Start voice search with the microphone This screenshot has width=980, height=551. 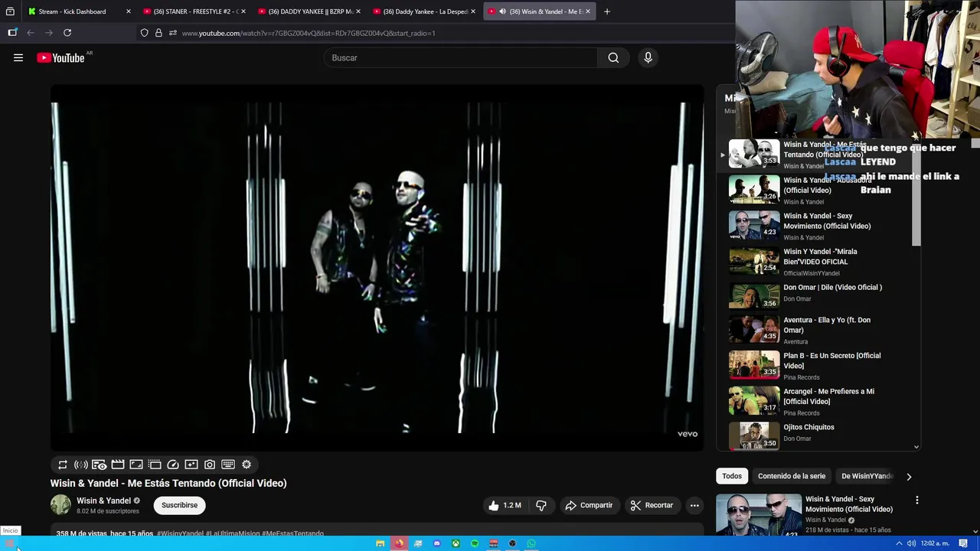pos(648,57)
